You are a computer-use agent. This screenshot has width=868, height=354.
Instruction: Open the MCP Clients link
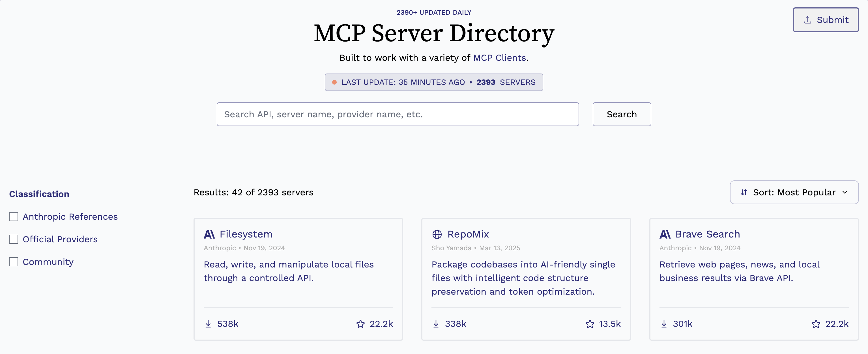[x=499, y=58]
